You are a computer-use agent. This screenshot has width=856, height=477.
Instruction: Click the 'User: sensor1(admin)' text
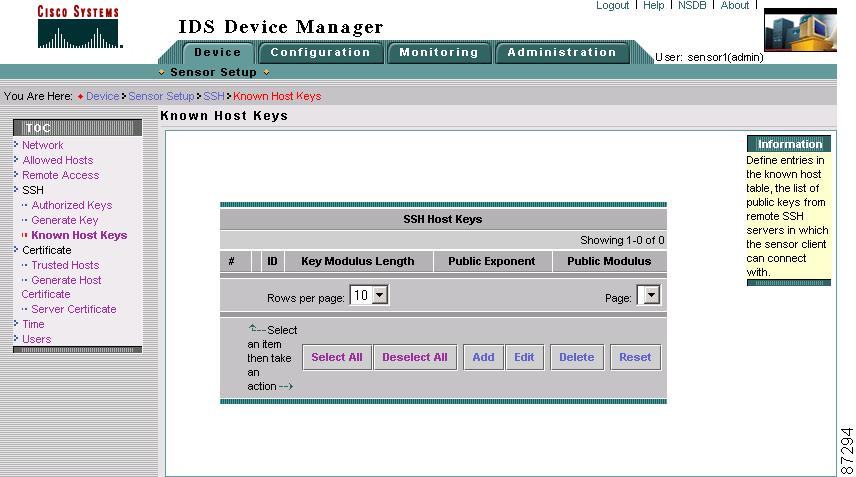[x=709, y=57]
